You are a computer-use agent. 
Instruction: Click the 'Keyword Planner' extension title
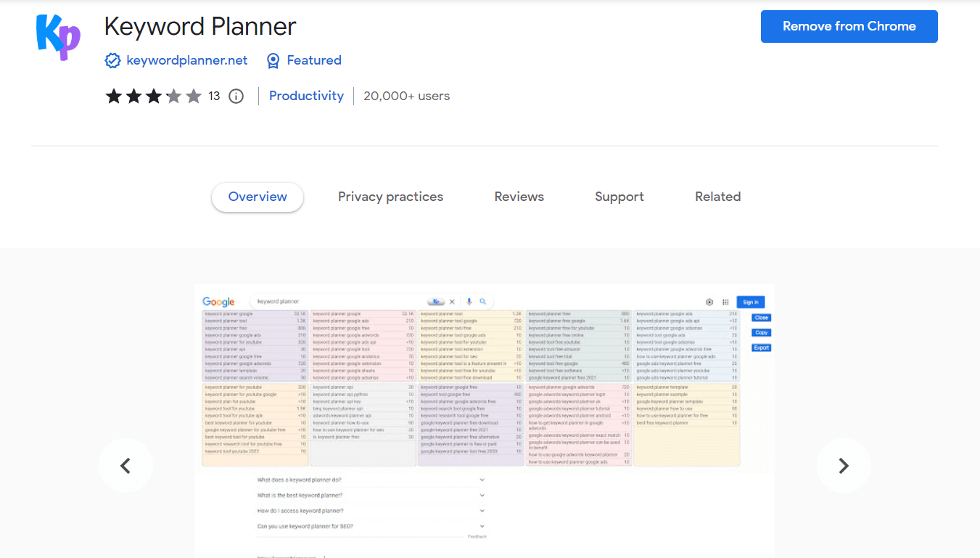click(200, 27)
